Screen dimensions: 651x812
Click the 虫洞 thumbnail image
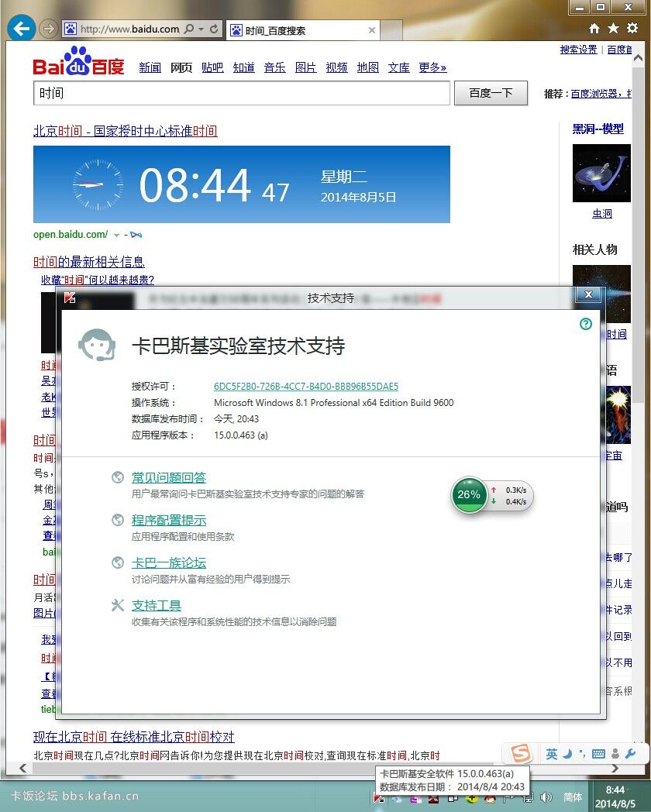pyautogui.click(x=602, y=173)
